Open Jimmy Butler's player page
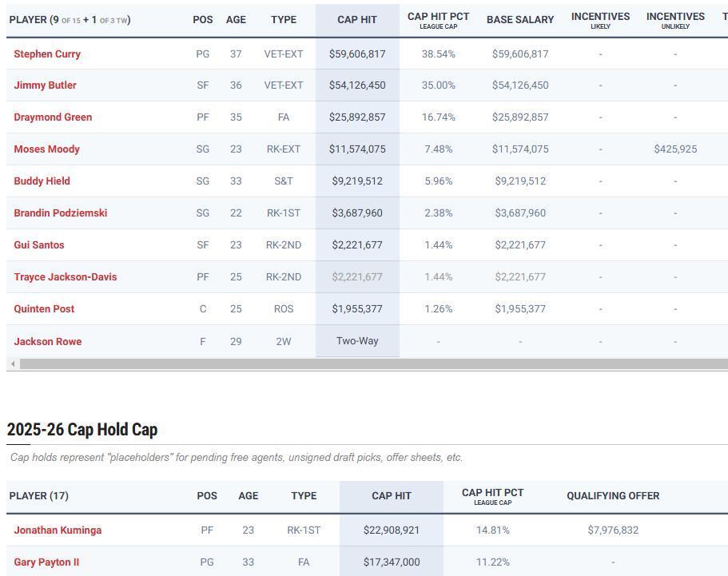Viewport: 728px width, 576px height. pyautogui.click(x=45, y=85)
